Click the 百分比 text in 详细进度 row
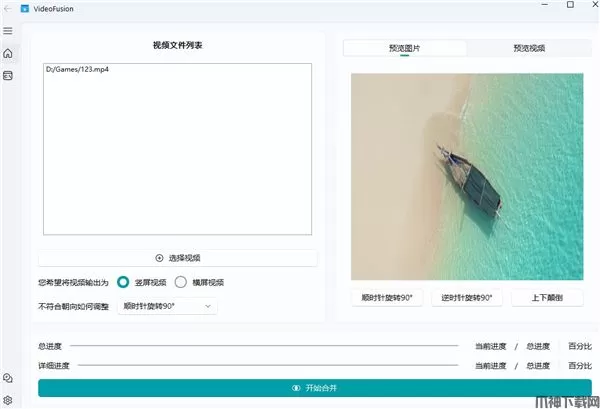The height and width of the screenshot is (409, 600). click(x=580, y=366)
